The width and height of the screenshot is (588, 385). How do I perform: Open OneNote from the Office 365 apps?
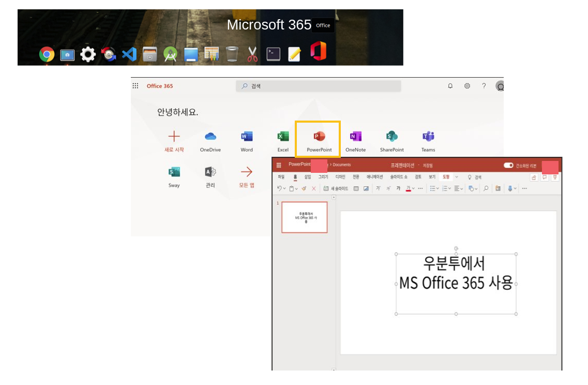pyautogui.click(x=355, y=141)
